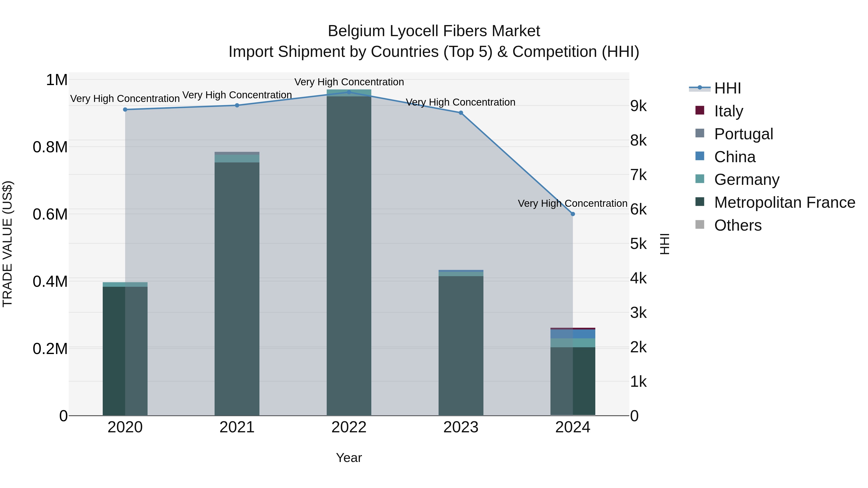Viewport: 868px width, 488px height.
Task: Toggle Portugal series via legend label
Action: 744,134
